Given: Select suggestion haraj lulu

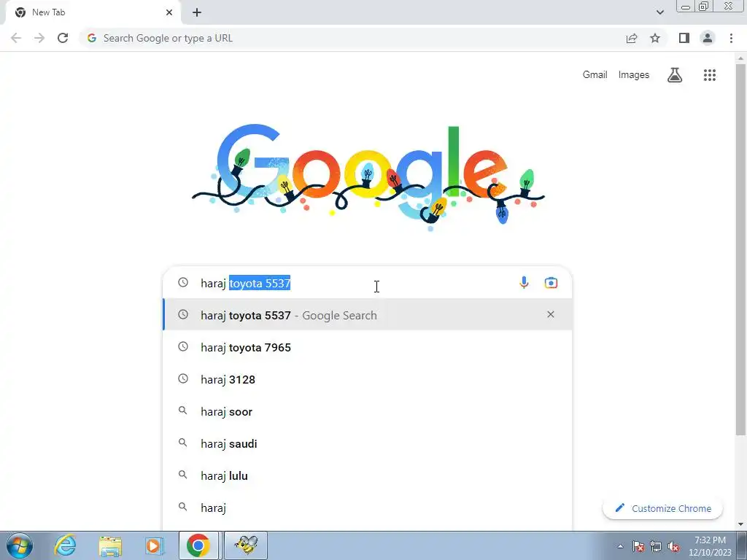Looking at the screenshot, I should pyautogui.click(x=368, y=475).
